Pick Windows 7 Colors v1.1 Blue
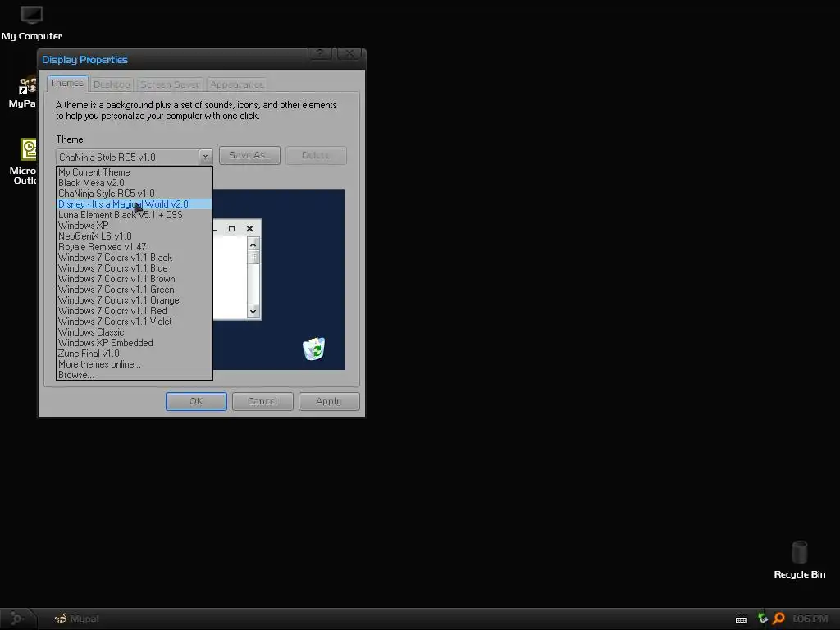The image size is (840, 630). (135, 268)
